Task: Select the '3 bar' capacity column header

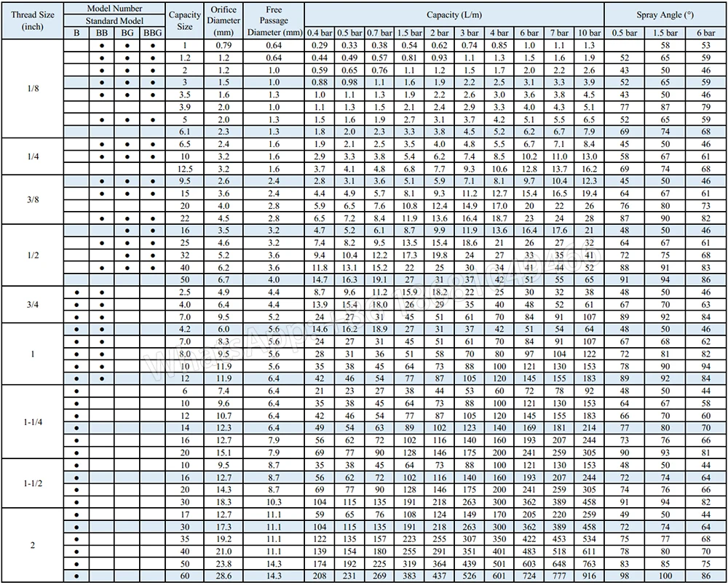Action: tap(469, 33)
